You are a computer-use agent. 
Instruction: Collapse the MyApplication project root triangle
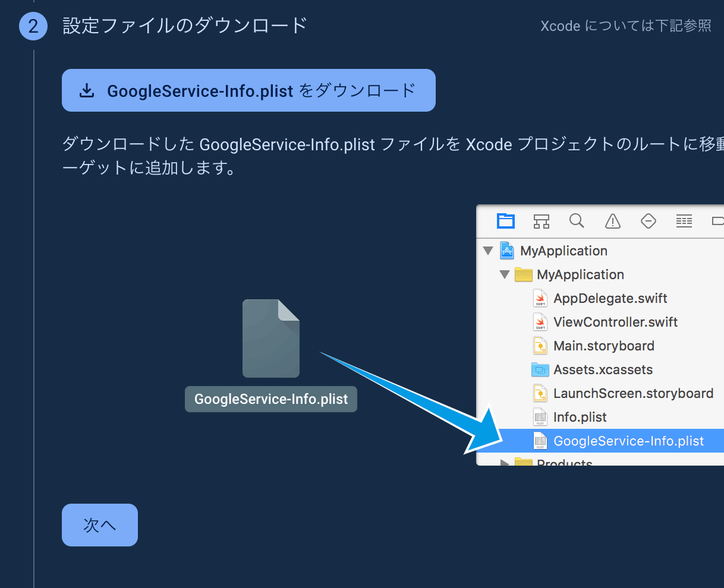488,251
